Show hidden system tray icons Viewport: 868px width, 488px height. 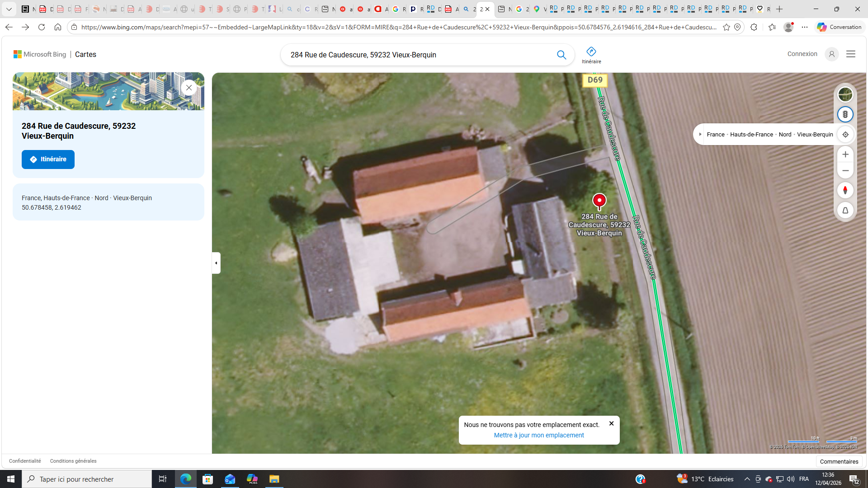pos(747,479)
